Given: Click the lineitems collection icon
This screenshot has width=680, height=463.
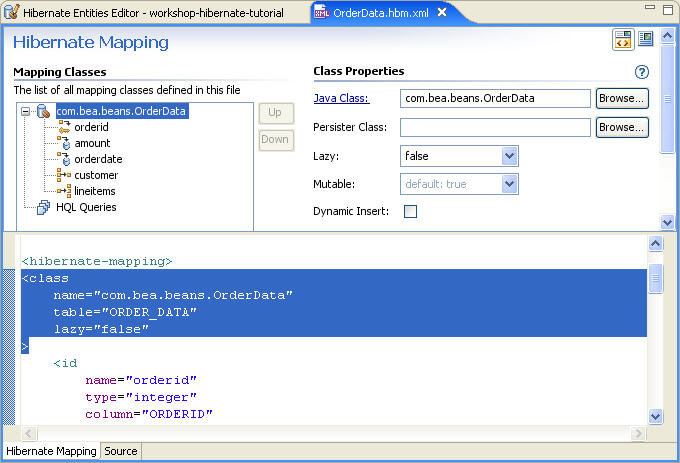Looking at the screenshot, I should [x=64, y=191].
